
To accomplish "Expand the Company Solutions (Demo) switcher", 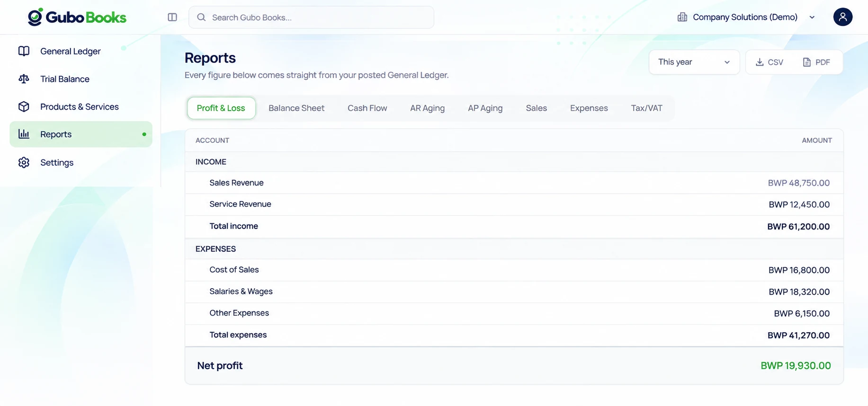I will [x=746, y=17].
